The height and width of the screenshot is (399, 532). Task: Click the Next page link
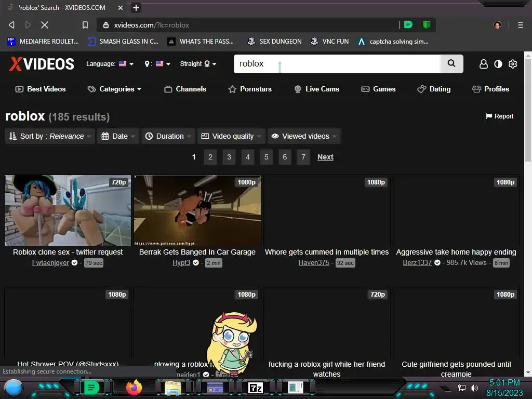click(x=325, y=157)
